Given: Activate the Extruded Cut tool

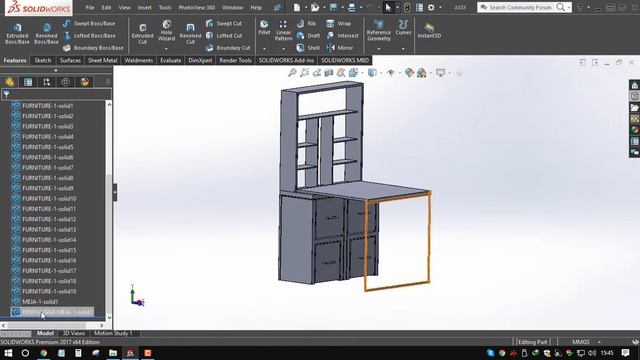Looking at the screenshot, I should coord(142,33).
